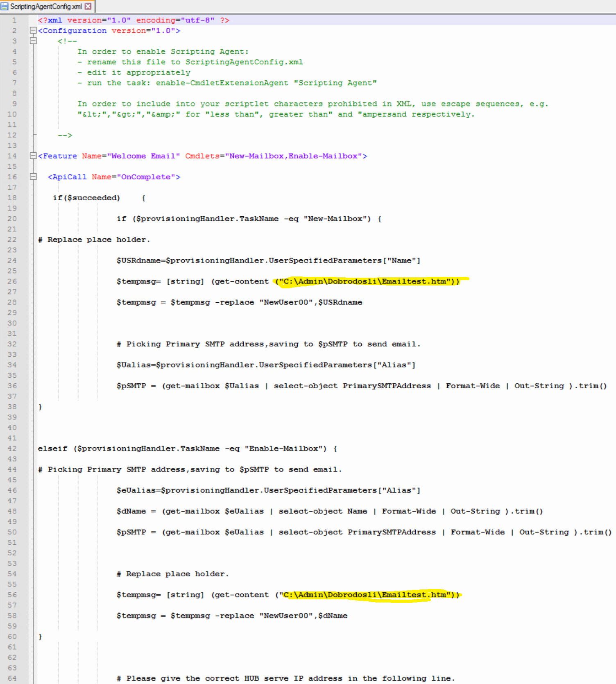This screenshot has height=684, width=616.
Task: Click the '$USRdname=' assignment on line 24
Action: (268, 260)
